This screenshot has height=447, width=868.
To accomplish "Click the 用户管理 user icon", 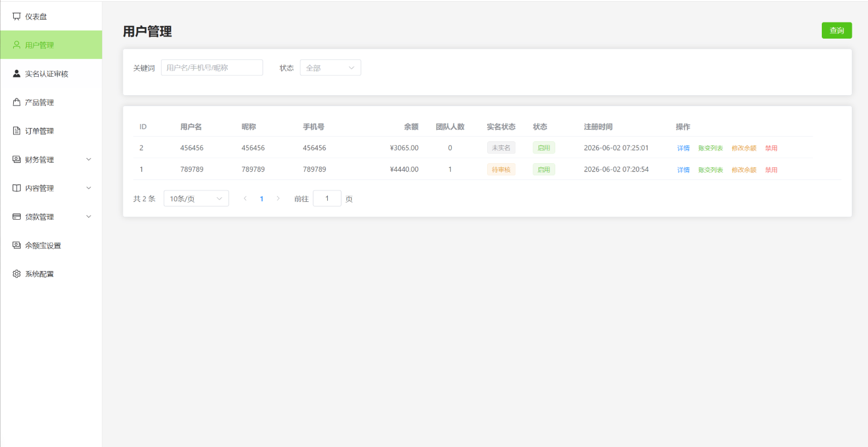I will [17, 45].
